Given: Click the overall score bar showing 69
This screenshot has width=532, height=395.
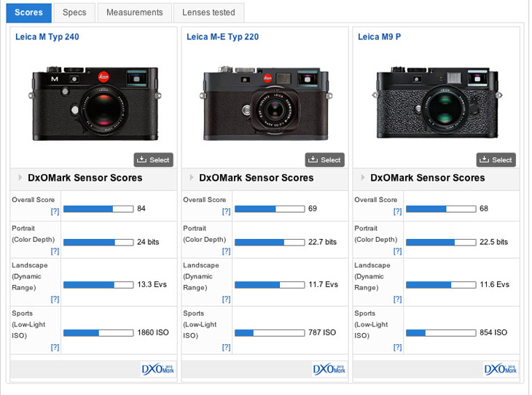Looking at the screenshot, I should pos(270,209).
